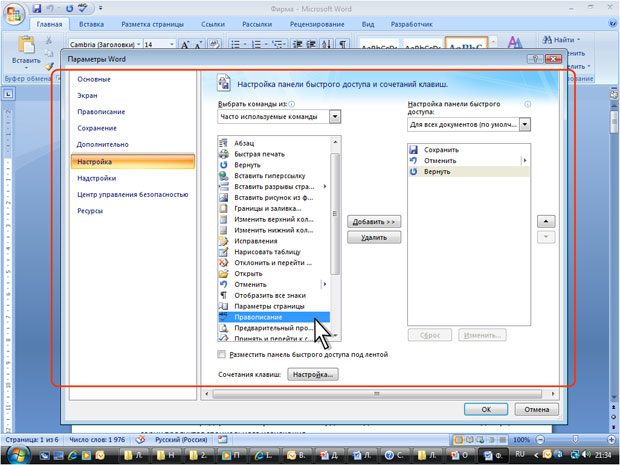This screenshot has width=620, height=465.
Task: Click the show paragraph marks ¶ ribbon icon
Action: click(x=342, y=44)
